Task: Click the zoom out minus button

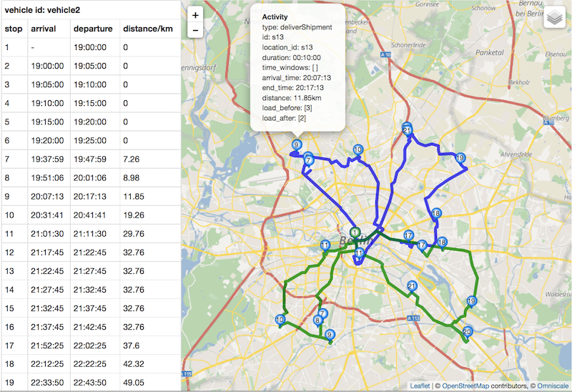Action: [x=195, y=31]
